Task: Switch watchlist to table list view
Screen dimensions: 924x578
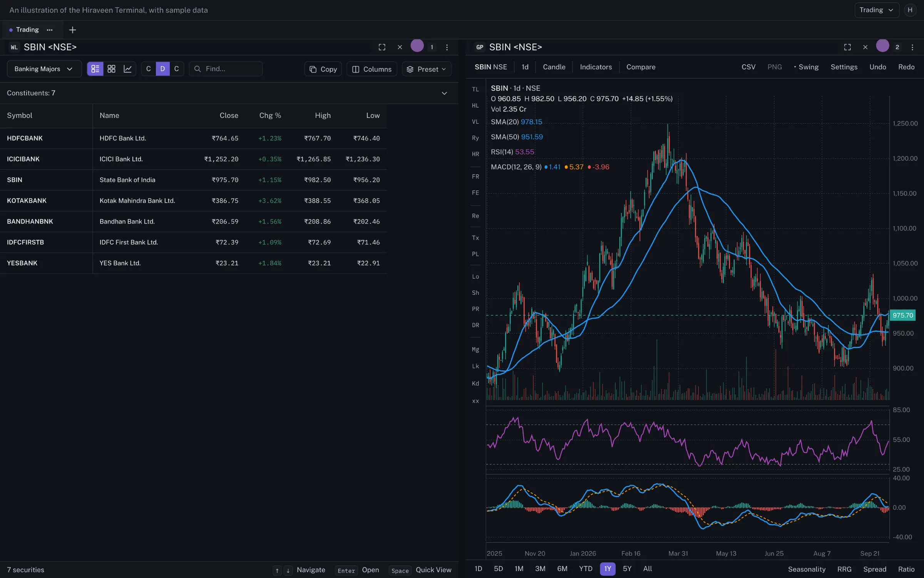Action: click(95, 69)
